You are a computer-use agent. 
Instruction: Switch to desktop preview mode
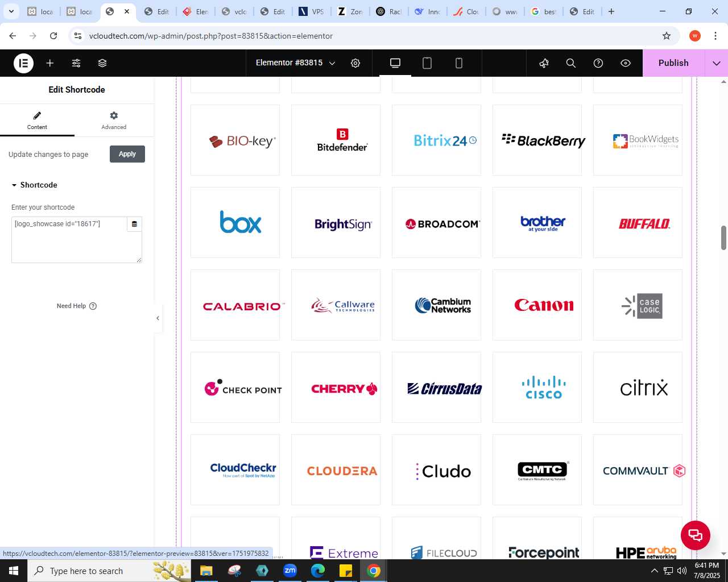point(395,63)
